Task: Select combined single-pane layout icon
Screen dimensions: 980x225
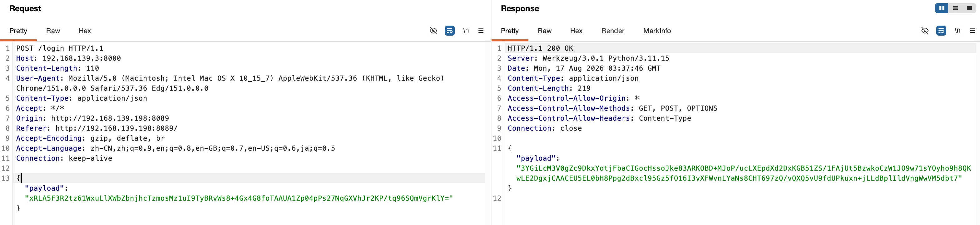Action: [x=969, y=8]
